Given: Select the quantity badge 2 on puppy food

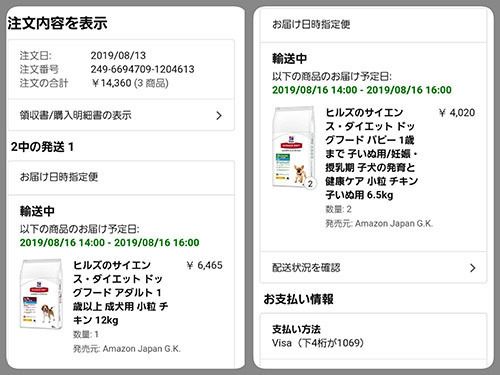Looking at the screenshot, I should pos(310,184).
